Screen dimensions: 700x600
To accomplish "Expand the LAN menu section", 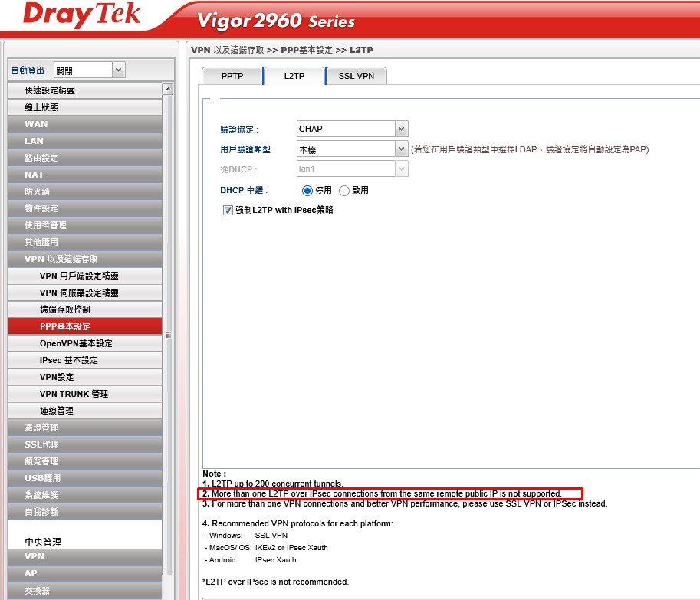I will [x=85, y=142].
